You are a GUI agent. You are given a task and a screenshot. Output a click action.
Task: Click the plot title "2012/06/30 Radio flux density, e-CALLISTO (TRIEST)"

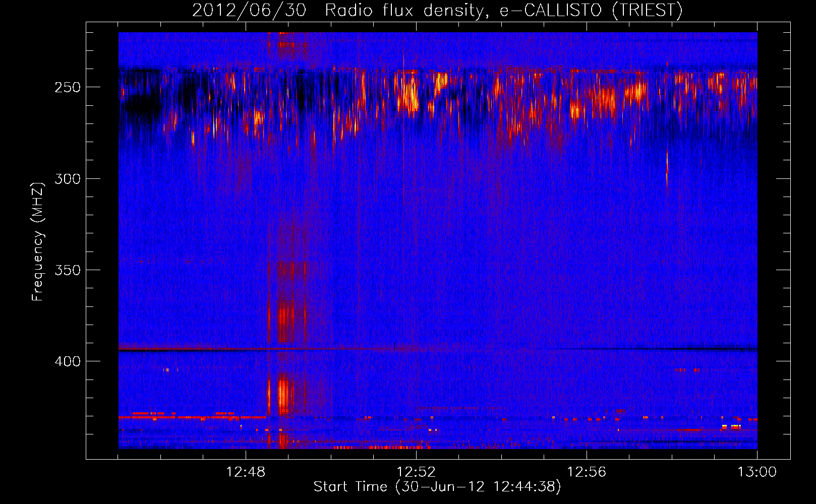click(x=437, y=11)
